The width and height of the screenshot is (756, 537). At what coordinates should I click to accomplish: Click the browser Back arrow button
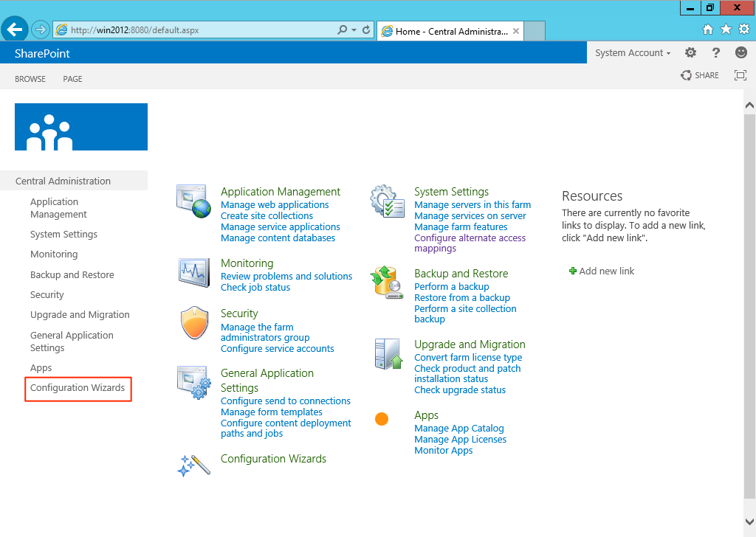click(x=15, y=30)
